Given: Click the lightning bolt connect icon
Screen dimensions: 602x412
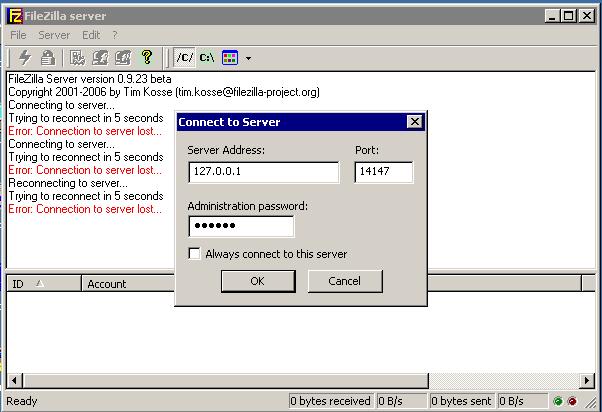Looking at the screenshot, I should [x=25, y=58].
